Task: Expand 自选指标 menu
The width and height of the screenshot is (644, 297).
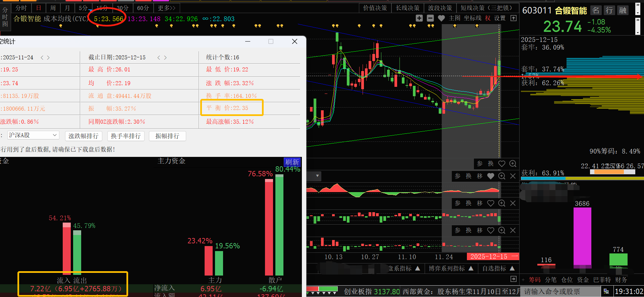Action: (x=498, y=269)
